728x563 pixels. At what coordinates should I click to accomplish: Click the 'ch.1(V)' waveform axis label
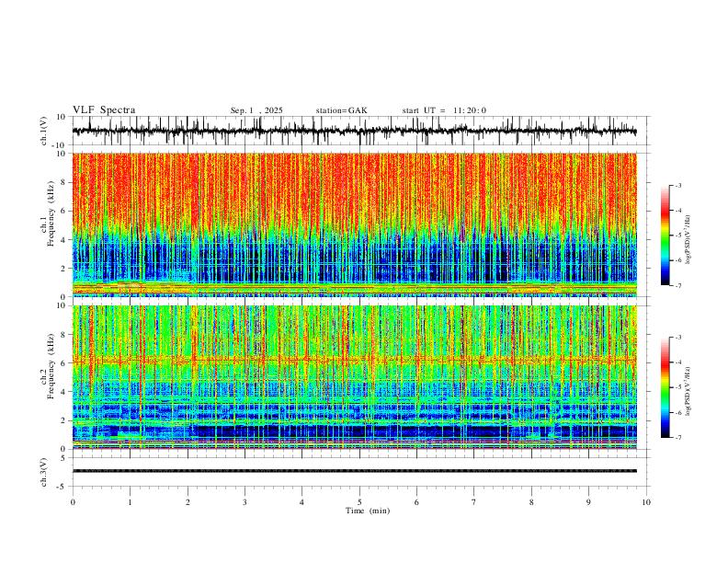pyautogui.click(x=44, y=131)
